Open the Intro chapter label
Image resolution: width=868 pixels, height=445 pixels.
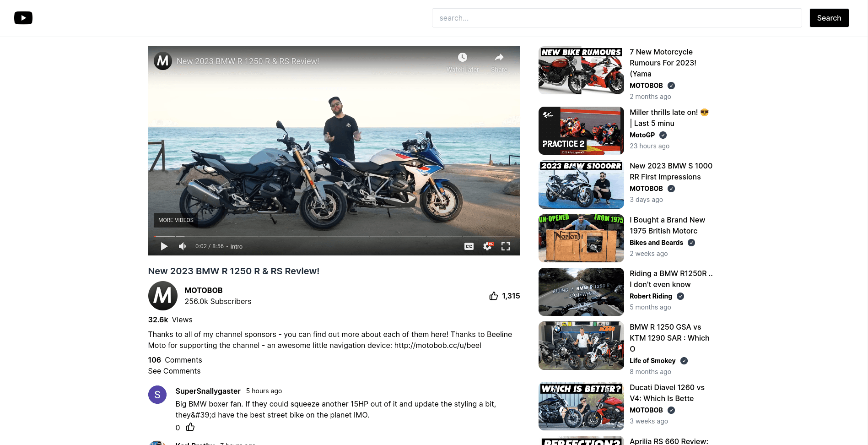(237, 246)
